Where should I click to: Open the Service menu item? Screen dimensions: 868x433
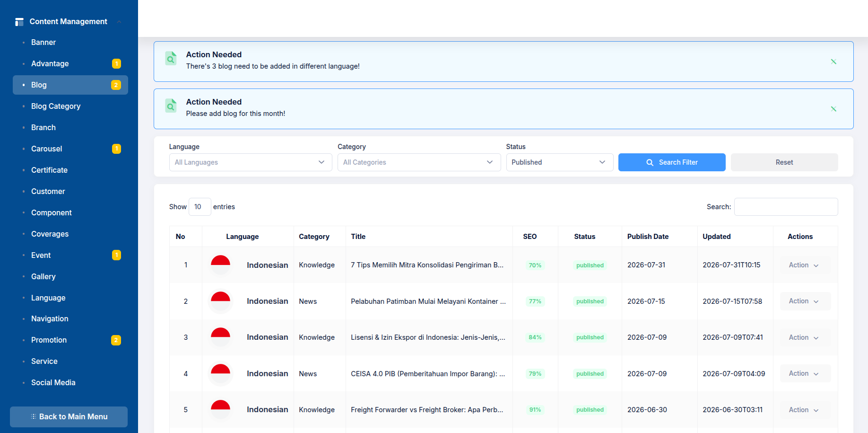pos(44,362)
